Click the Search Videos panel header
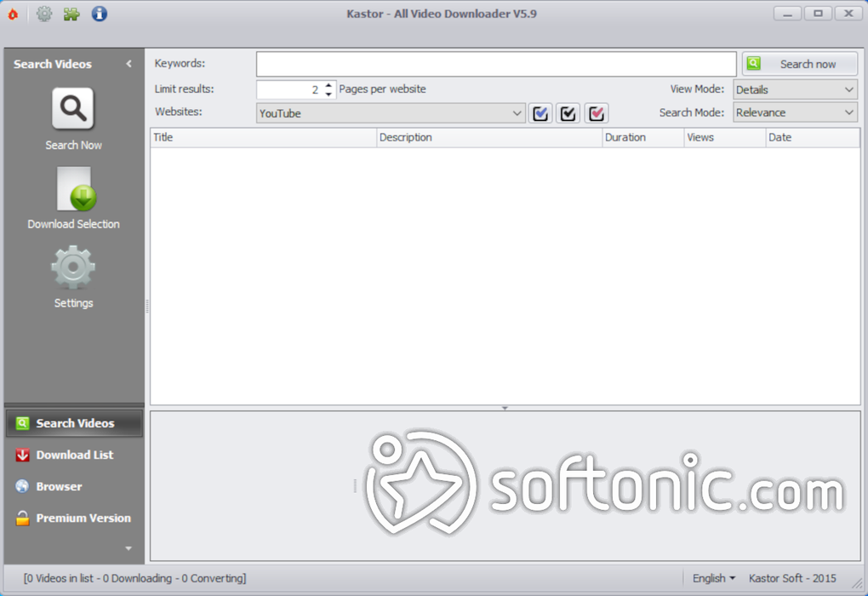868x596 pixels. click(53, 64)
